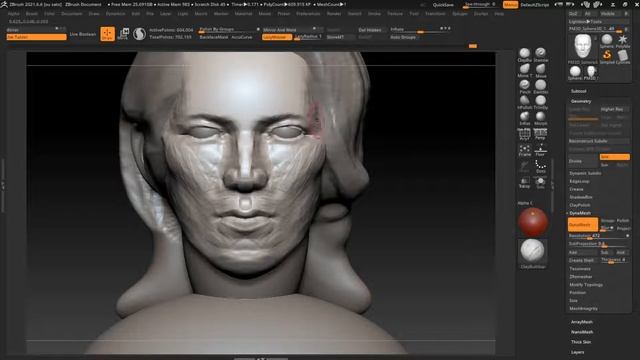
Task: Toggle the DynaMesh Polish option
Action: tap(623, 221)
